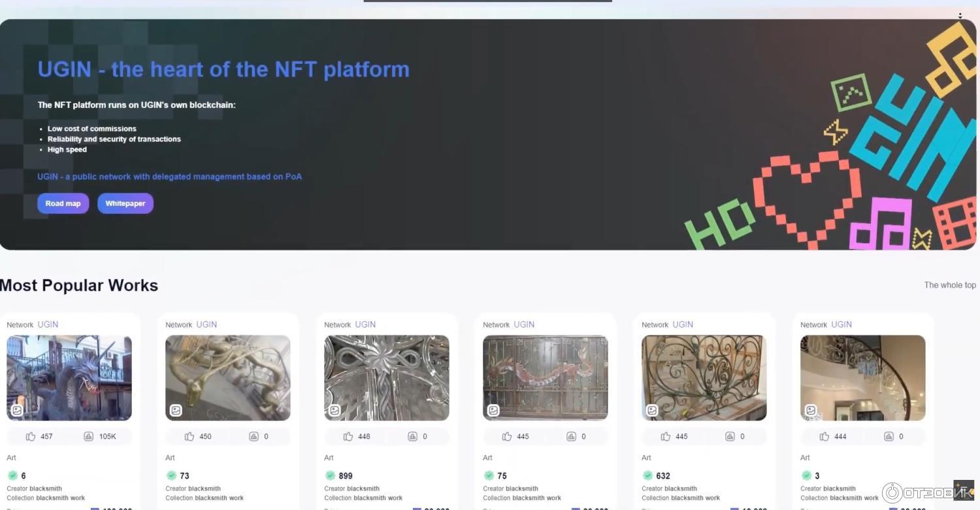980x510 pixels.
Task: Open the dragon gate artwork thumbnail
Action: coord(546,378)
